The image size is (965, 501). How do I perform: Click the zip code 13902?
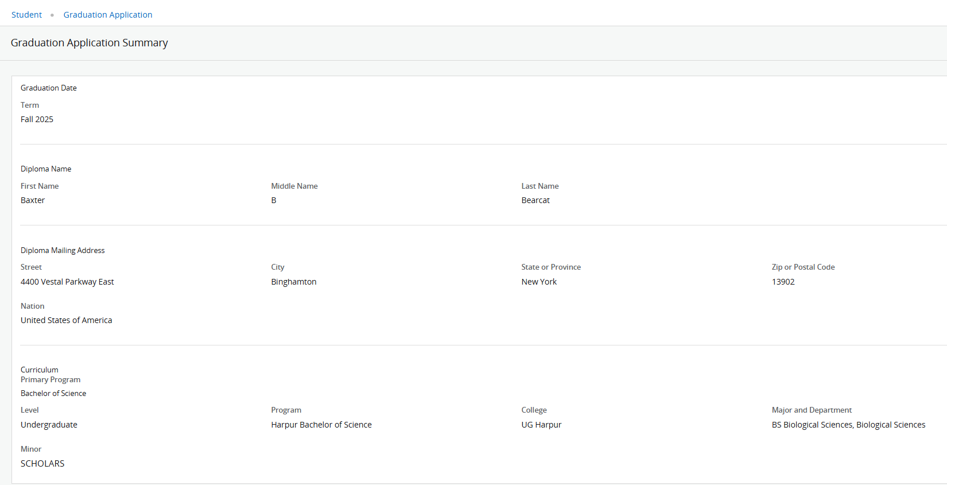(x=783, y=282)
